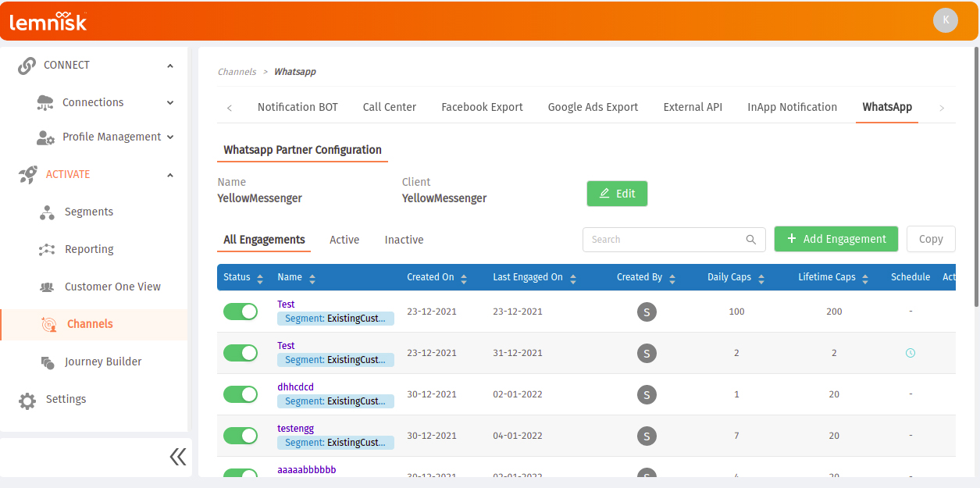Click the Lemnisk logo

click(x=48, y=20)
